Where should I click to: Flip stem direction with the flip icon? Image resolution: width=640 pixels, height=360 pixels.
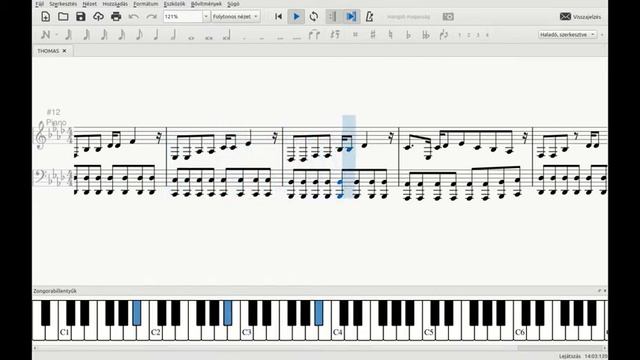coord(444,35)
